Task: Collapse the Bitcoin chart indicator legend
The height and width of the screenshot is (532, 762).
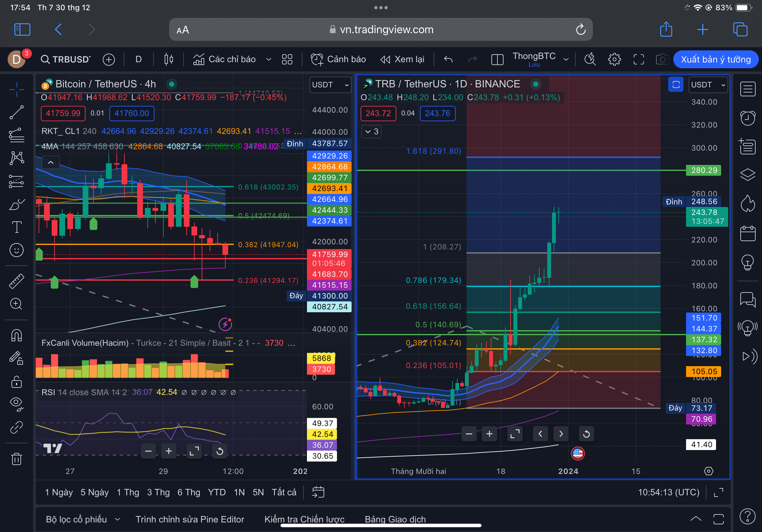Action: pos(51,163)
